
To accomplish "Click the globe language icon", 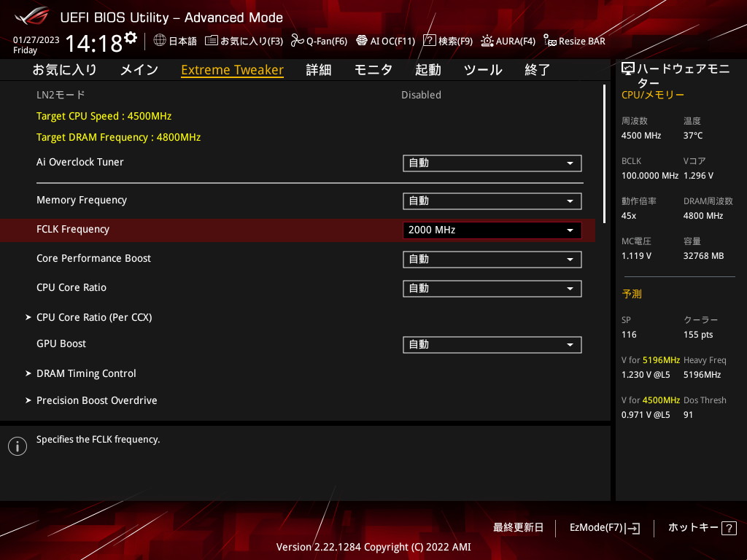I will pyautogui.click(x=160, y=41).
